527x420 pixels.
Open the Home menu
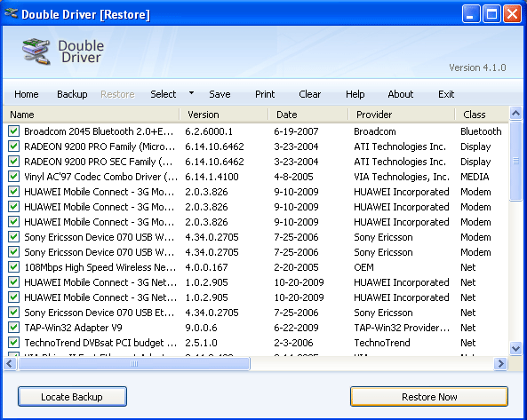[x=26, y=94]
